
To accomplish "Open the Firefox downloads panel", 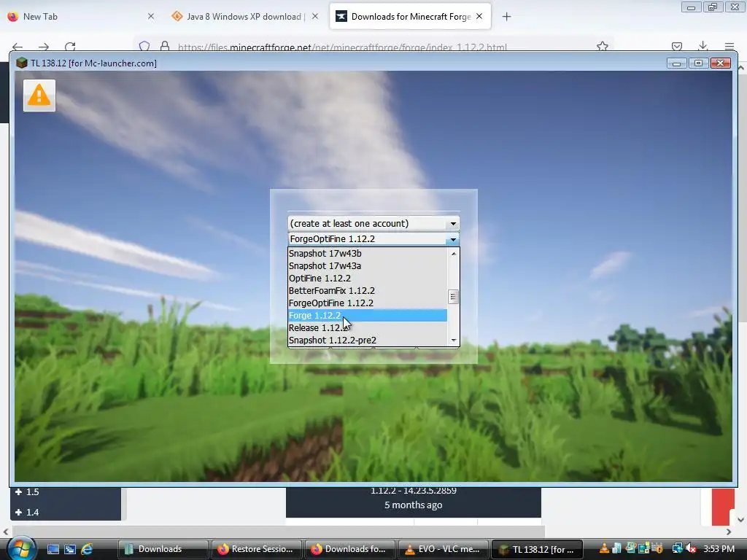I will [703, 46].
